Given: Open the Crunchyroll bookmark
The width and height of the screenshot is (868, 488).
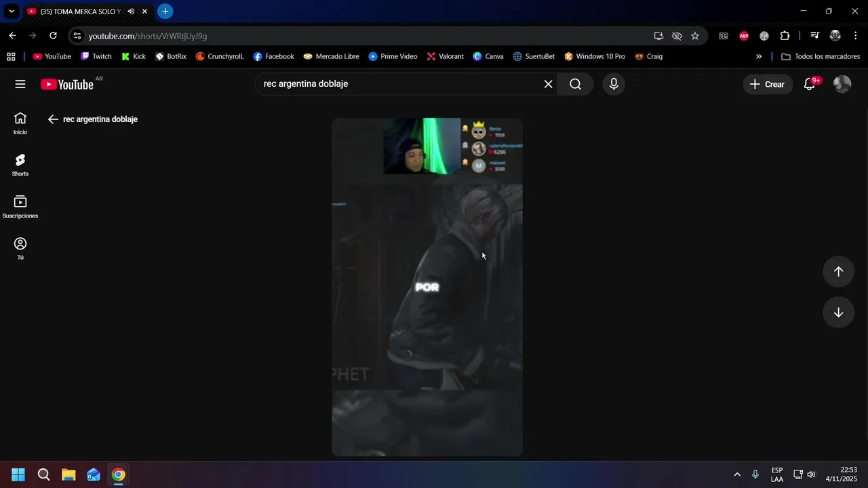Looking at the screenshot, I should (220, 57).
